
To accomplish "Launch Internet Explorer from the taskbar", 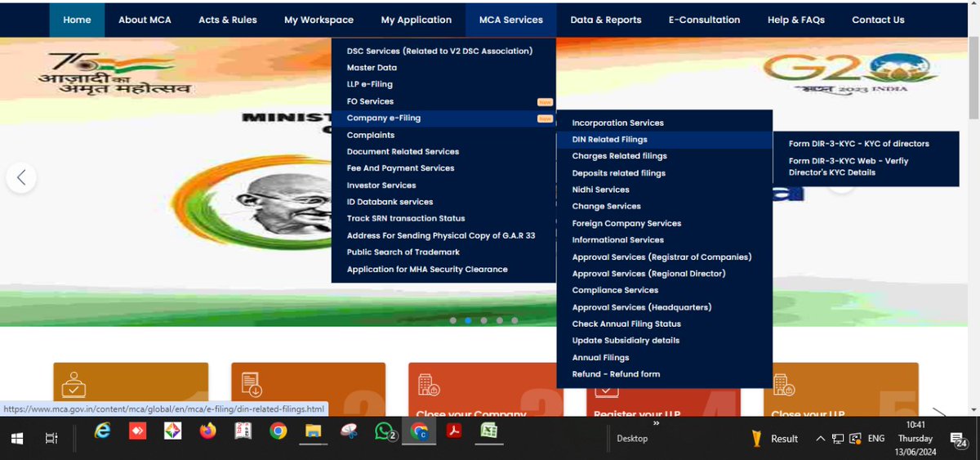I will point(102,431).
